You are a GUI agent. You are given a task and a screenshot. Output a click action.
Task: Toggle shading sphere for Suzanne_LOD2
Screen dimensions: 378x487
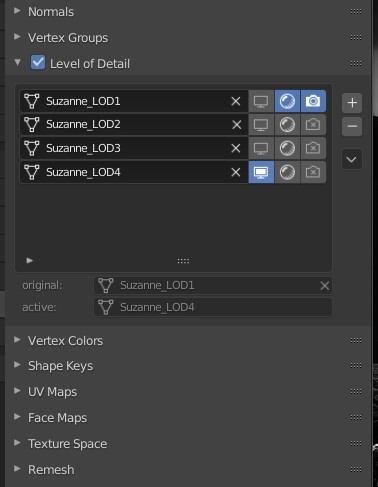pos(287,125)
